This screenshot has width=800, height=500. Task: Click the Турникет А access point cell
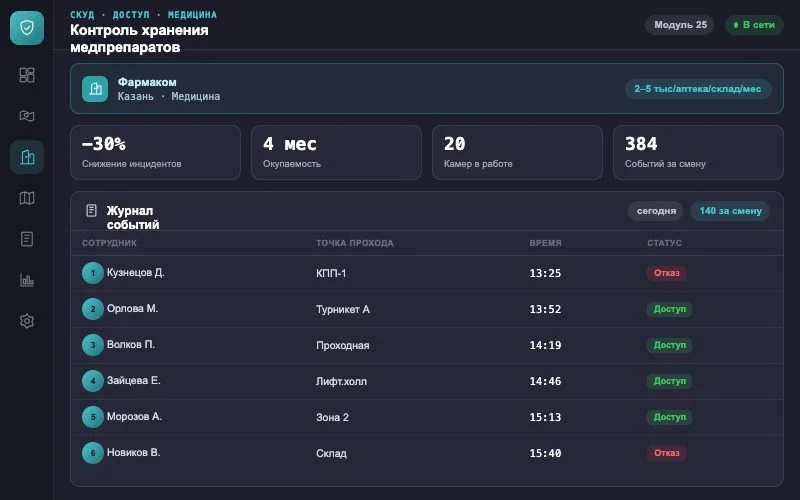point(343,309)
